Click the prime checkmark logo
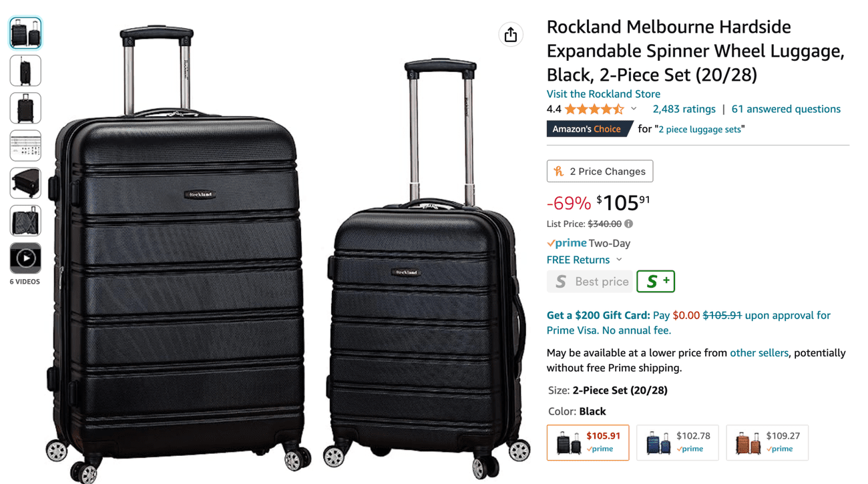The height and width of the screenshot is (484, 868). click(552, 242)
